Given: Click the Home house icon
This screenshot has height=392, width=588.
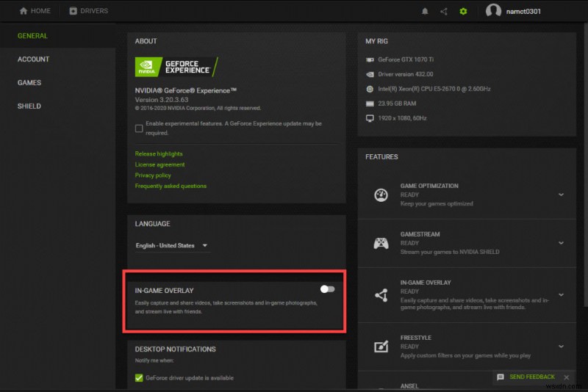Looking at the screenshot, I should (24, 11).
